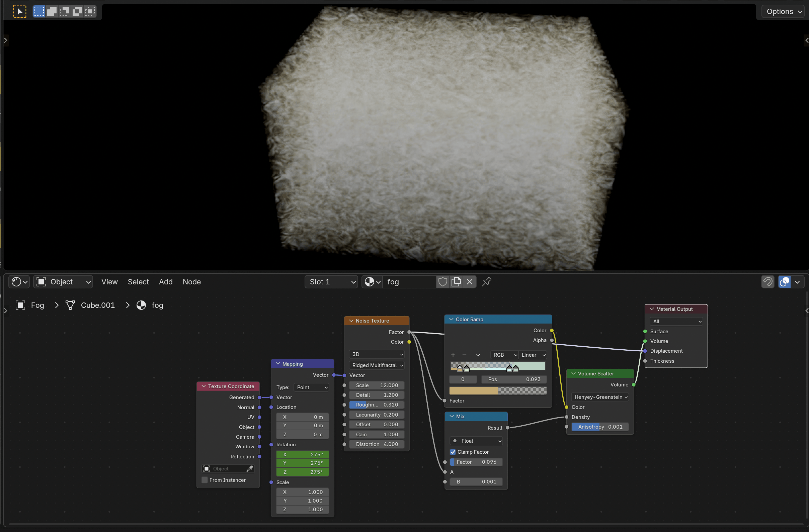
Task: Click the New Material duplicate icon
Action: click(456, 282)
